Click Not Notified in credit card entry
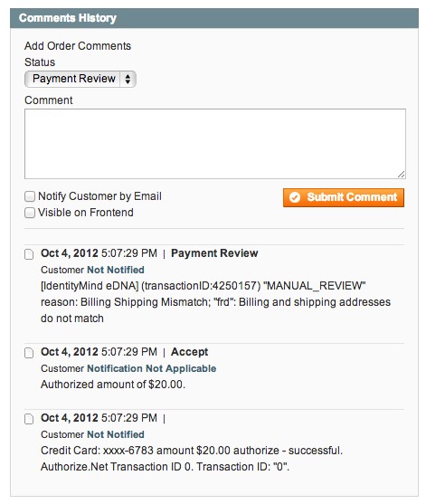Screen dimensions: 426x504 (116, 434)
